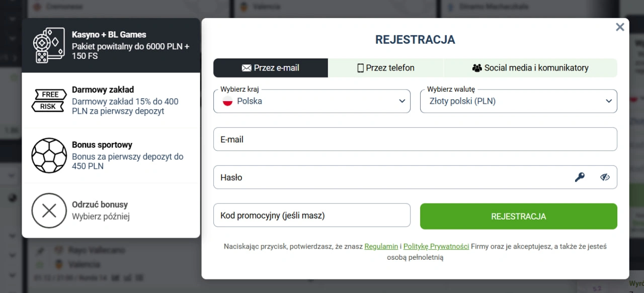Click the E-mail input field
Viewport: 644px width, 293px height.
click(x=352, y=139)
